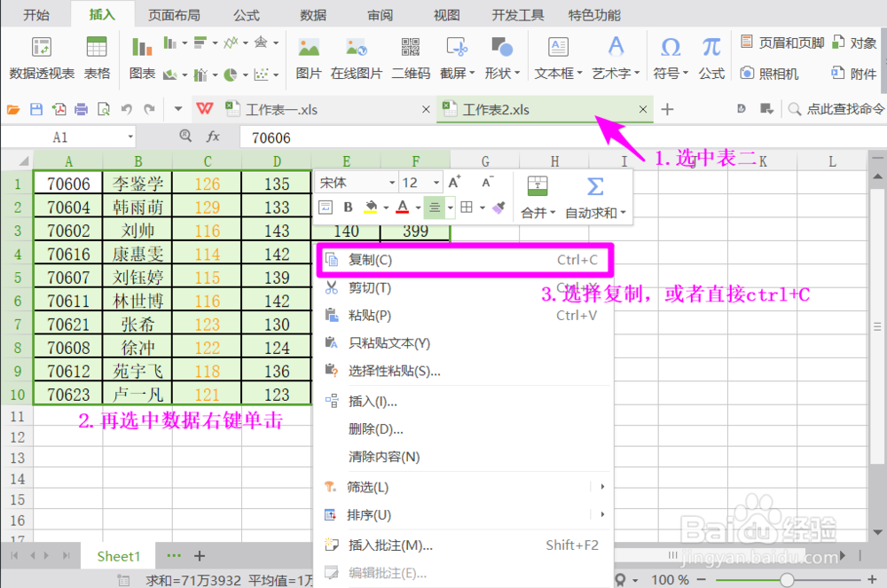
Task: Choose 清除内容(N) Clear Contents
Action: (x=465, y=457)
